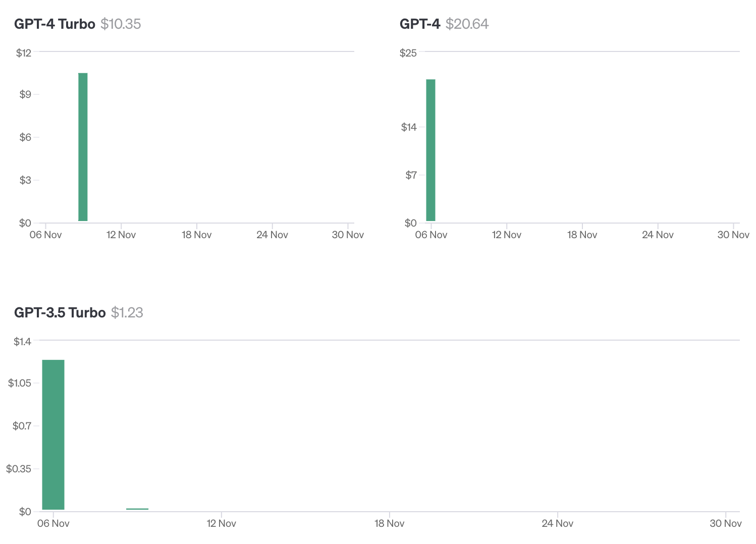Click the "GPT-3.5 Turbo" chart title

pos(60,312)
